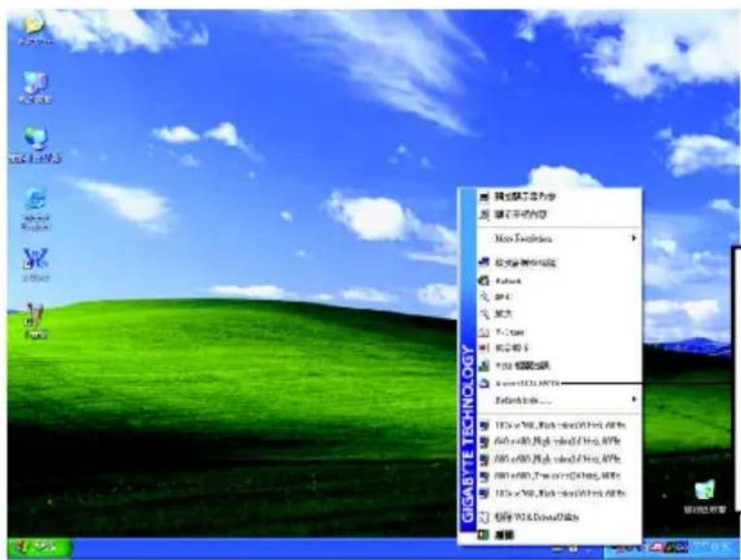This screenshot has height=560, width=741.
Task: Pick the True color 24 bit resolution entry
Action: pyautogui.click(x=559, y=476)
